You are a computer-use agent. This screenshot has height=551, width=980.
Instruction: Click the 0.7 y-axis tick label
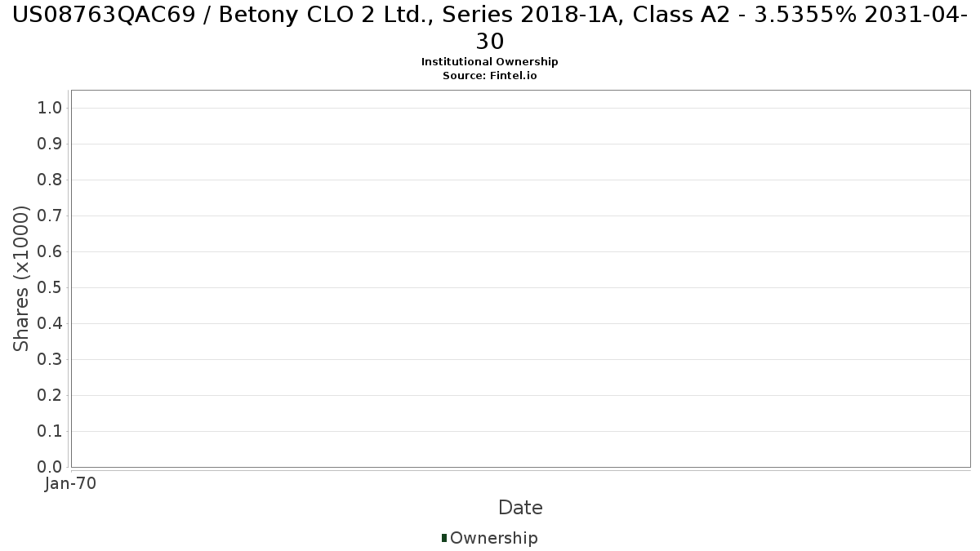pyautogui.click(x=50, y=216)
